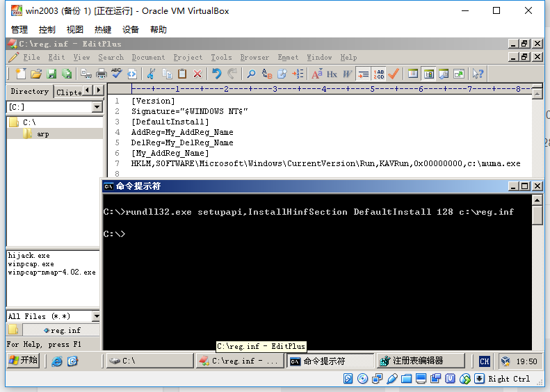Open Find in Files tool
The width and height of the screenshot is (550, 392).
282,74
